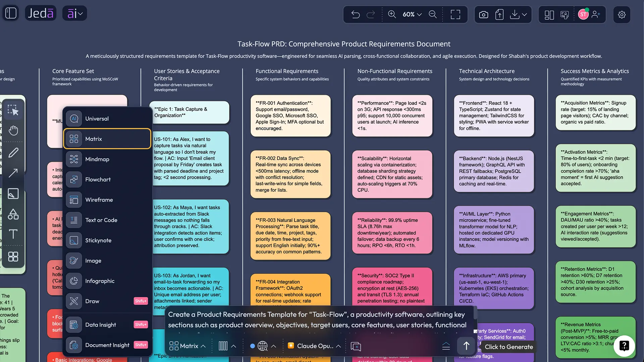The height and width of the screenshot is (362, 644).
Task: Collapse the Matrix output type selector
Action: pos(187,346)
